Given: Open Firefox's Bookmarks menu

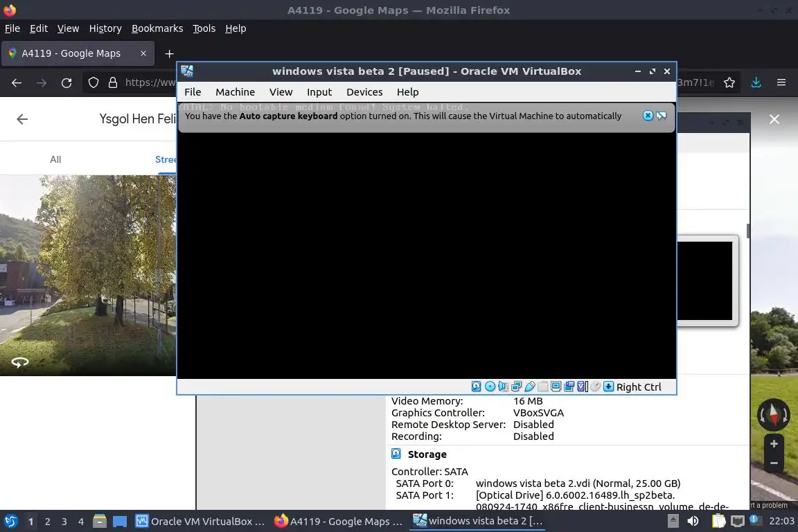Looking at the screenshot, I should click(157, 28).
